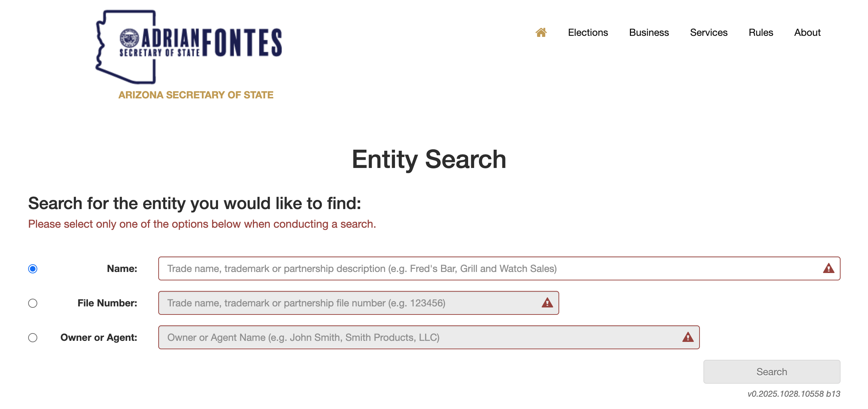
Task: Focus the file number input field
Action: pos(358,303)
